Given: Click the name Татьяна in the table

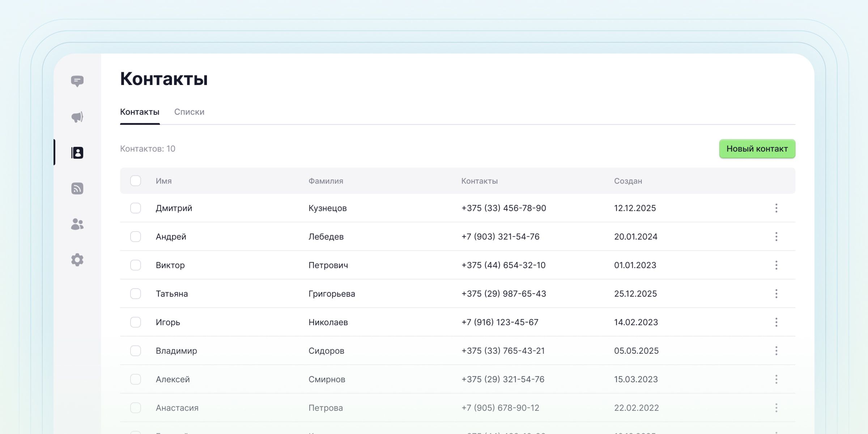Looking at the screenshot, I should (172, 294).
